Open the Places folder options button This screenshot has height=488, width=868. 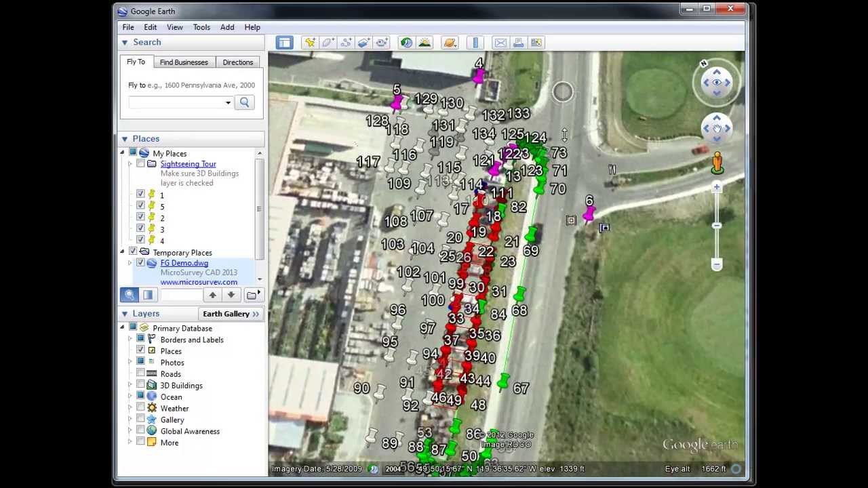pos(253,295)
